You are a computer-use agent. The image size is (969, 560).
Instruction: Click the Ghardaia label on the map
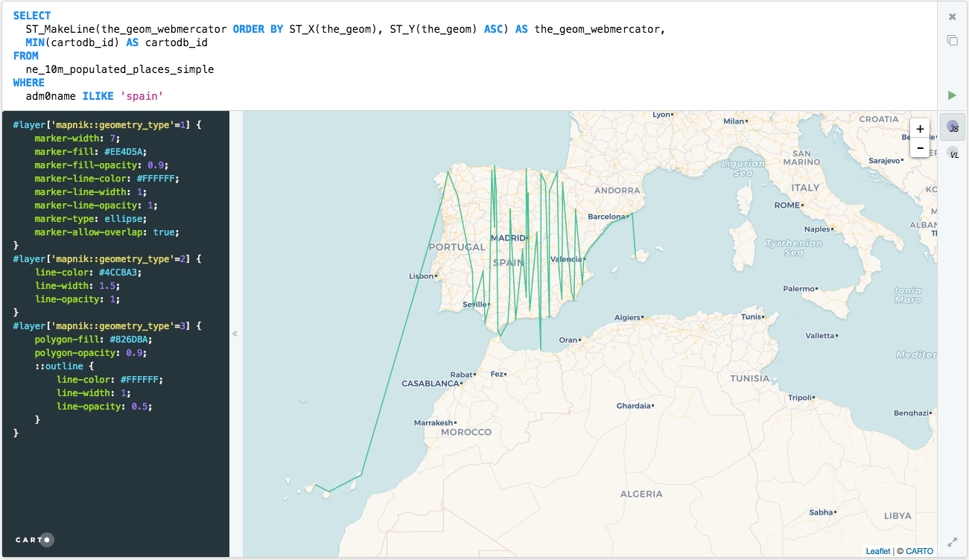coord(634,406)
